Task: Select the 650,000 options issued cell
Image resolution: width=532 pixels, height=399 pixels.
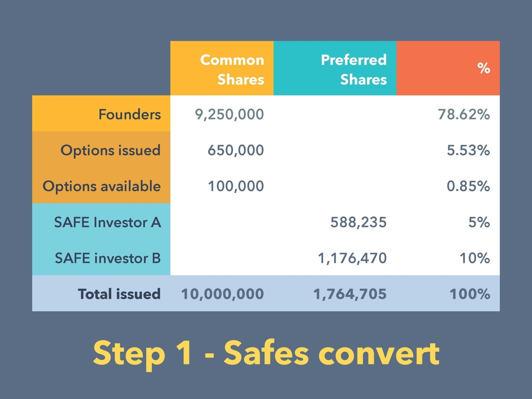Action: coord(236,151)
